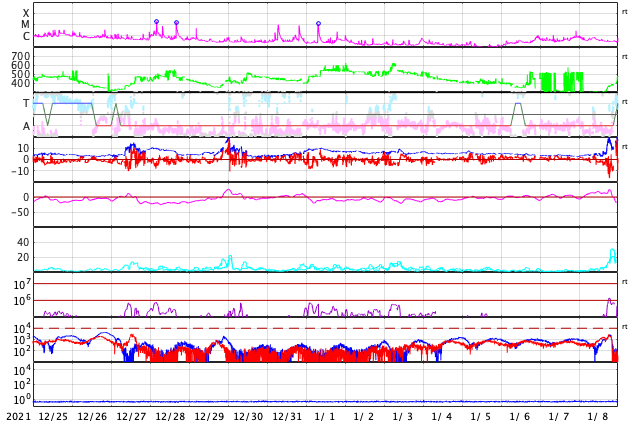Click the 400 axis label in green panel
The image size is (634, 424).
pyautogui.click(x=21, y=83)
